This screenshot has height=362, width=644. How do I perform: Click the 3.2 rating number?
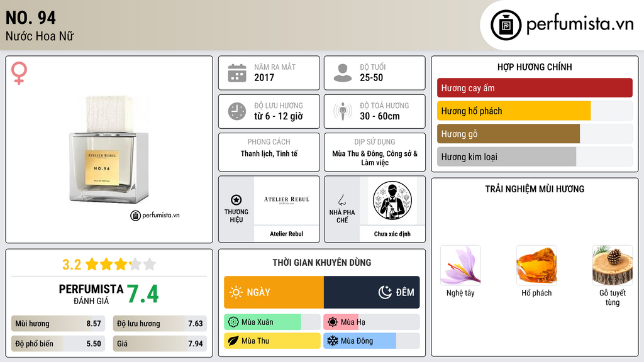(72, 265)
